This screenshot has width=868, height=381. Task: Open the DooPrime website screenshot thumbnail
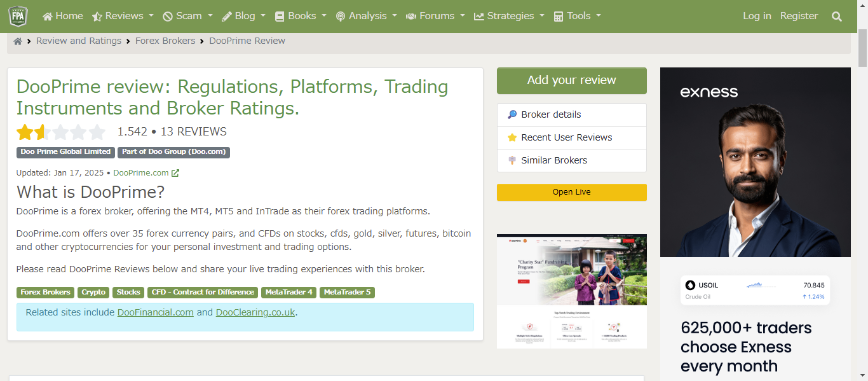(x=571, y=291)
